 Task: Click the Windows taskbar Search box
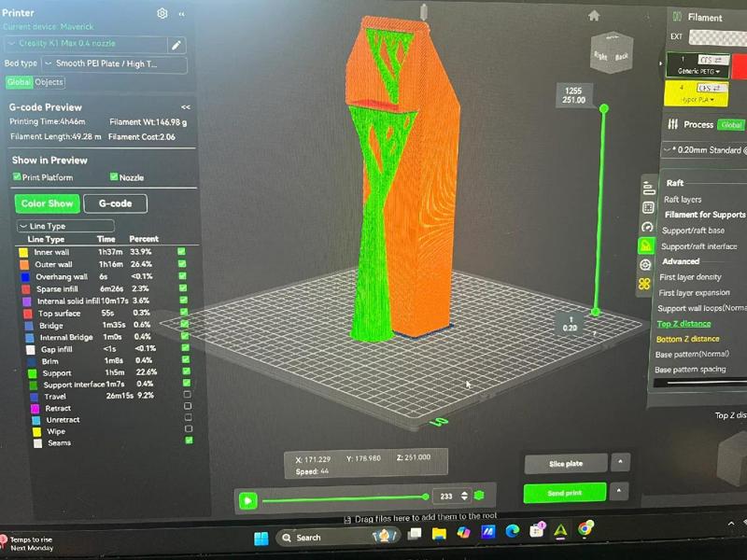(338, 538)
